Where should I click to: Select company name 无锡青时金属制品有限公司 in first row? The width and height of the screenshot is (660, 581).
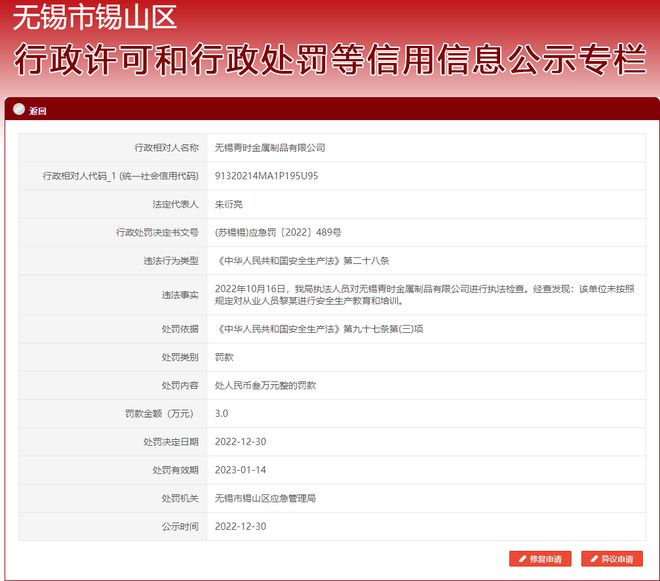[270, 147]
